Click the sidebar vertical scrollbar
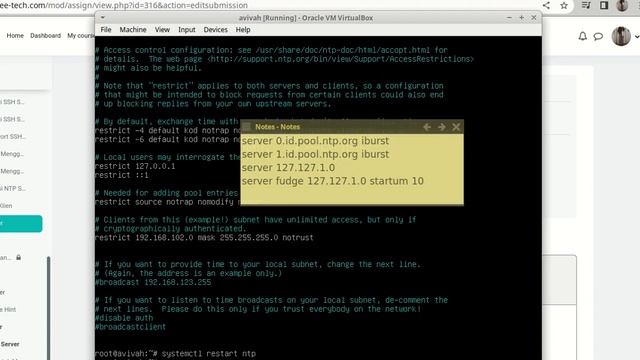 (x=49, y=308)
